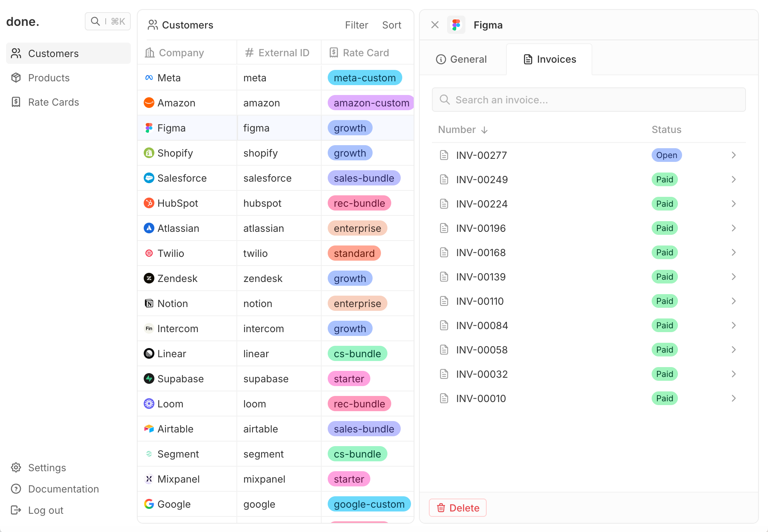Click the document icon beside INV-00010

pos(444,398)
